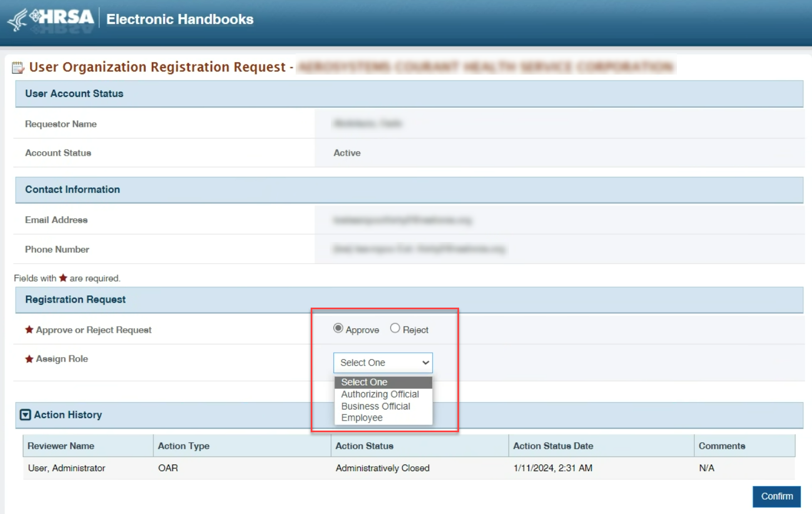Click the Electronic Handbooks header title
This screenshot has height=514, width=812.
180,19
